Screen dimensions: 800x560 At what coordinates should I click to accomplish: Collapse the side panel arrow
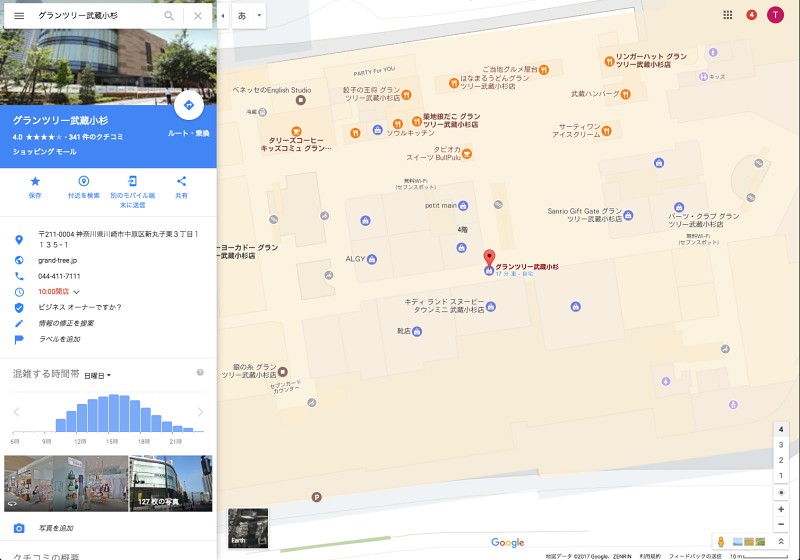point(222,16)
